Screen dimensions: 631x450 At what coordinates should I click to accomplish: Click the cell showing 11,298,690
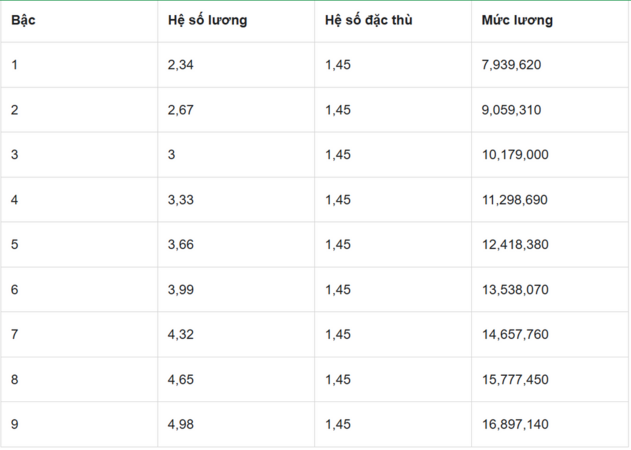pyautogui.click(x=515, y=200)
